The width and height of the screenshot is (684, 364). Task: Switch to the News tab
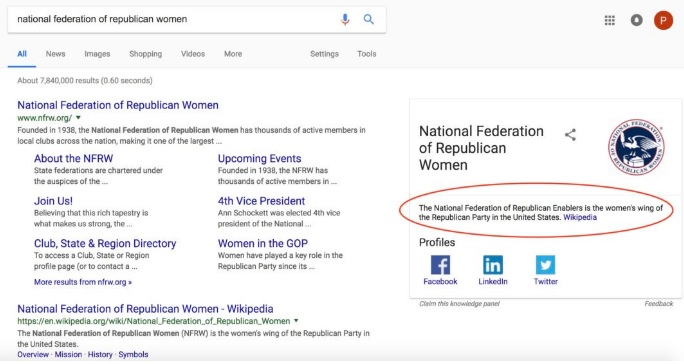tap(55, 54)
